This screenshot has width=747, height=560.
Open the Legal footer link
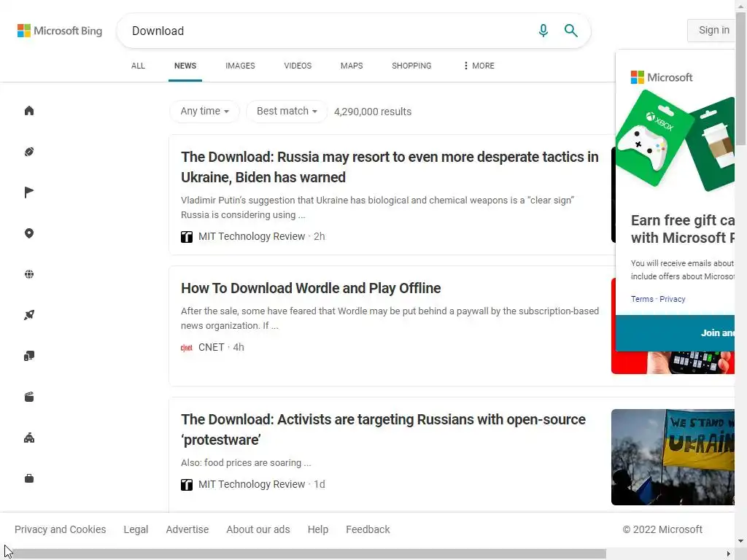click(136, 529)
